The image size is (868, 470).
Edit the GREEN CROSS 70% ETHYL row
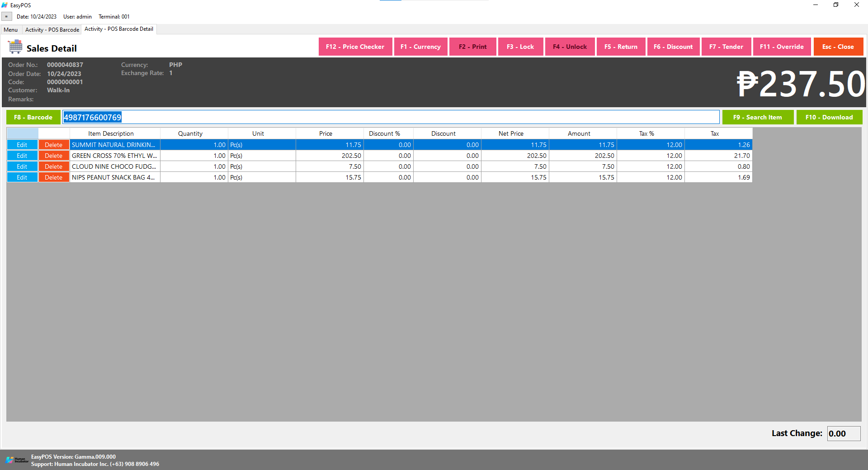(x=22, y=156)
